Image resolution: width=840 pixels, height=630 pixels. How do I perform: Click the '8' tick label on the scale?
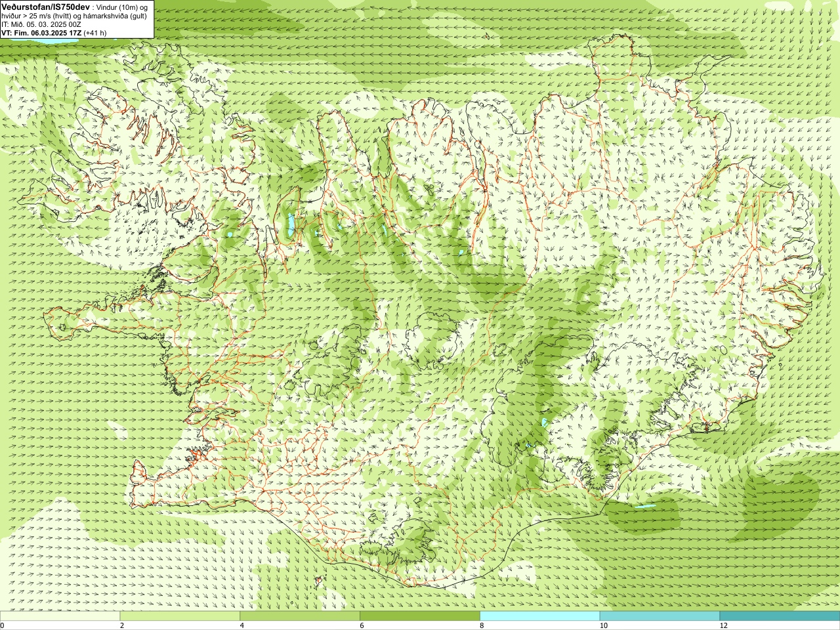(482, 625)
